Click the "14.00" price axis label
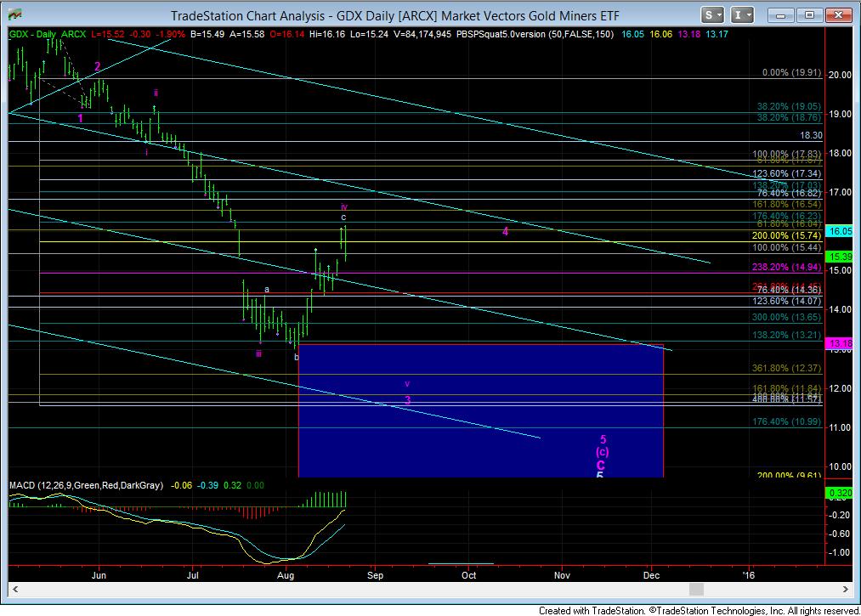The height and width of the screenshot is (616, 861). pyautogui.click(x=841, y=309)
